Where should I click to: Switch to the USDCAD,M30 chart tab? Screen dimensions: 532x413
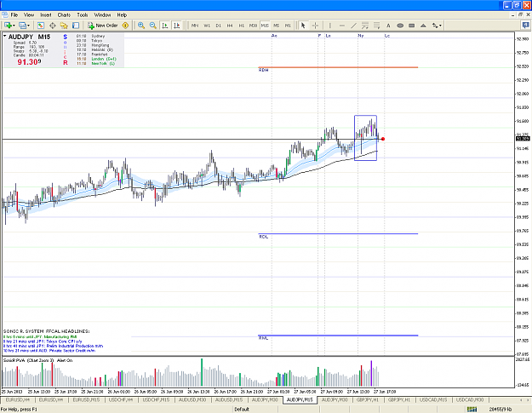pyautogui.click(x=470, y=399)
